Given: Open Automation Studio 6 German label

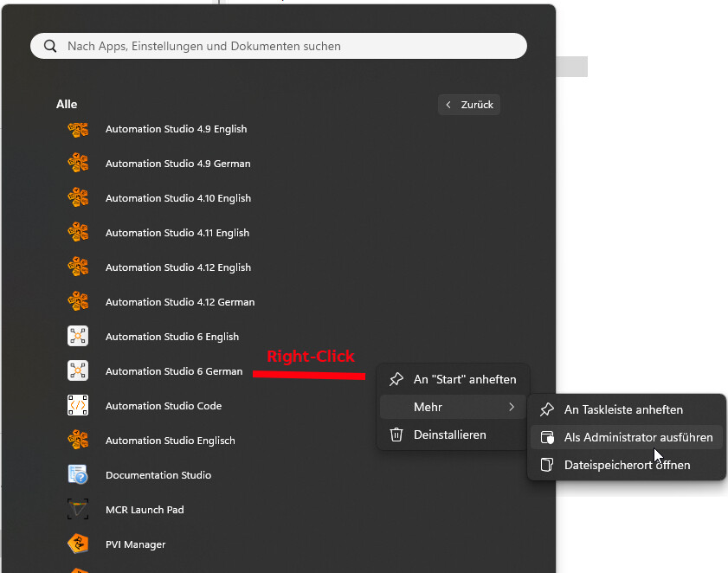Looking at the screenshot, I should [x=174, y=371].
